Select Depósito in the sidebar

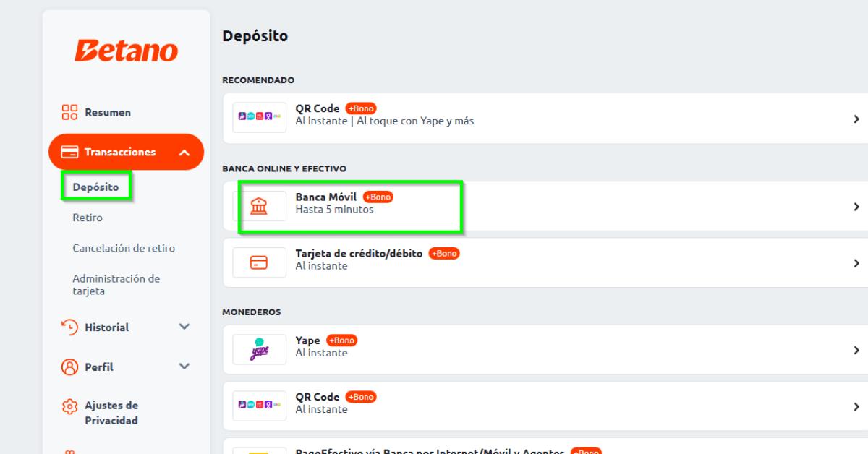(95, 187)
